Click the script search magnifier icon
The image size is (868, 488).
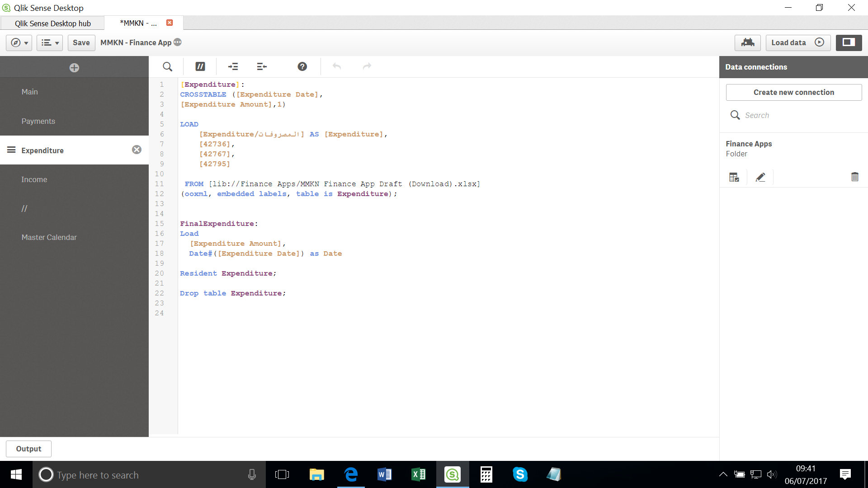click(x=167, y=66)
